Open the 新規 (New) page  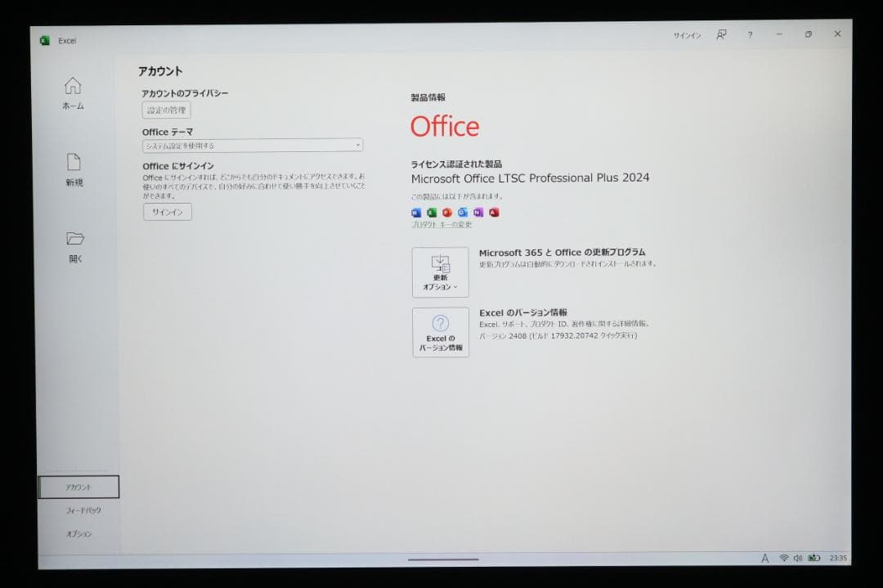74,170
